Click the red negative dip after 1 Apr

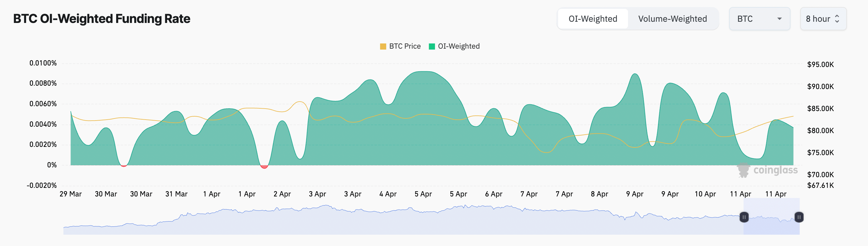pos(264,166)
